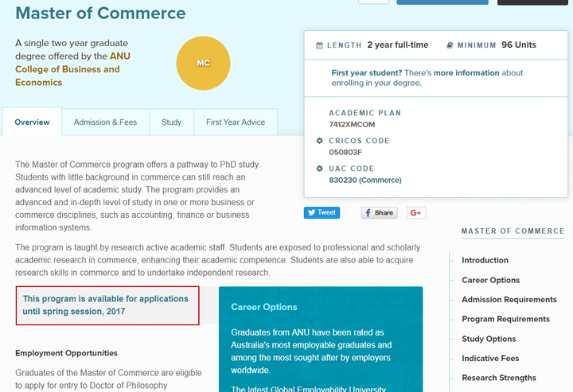573x392 pixels.
Task: Select the Overview tab
Action: click(32, 122)
